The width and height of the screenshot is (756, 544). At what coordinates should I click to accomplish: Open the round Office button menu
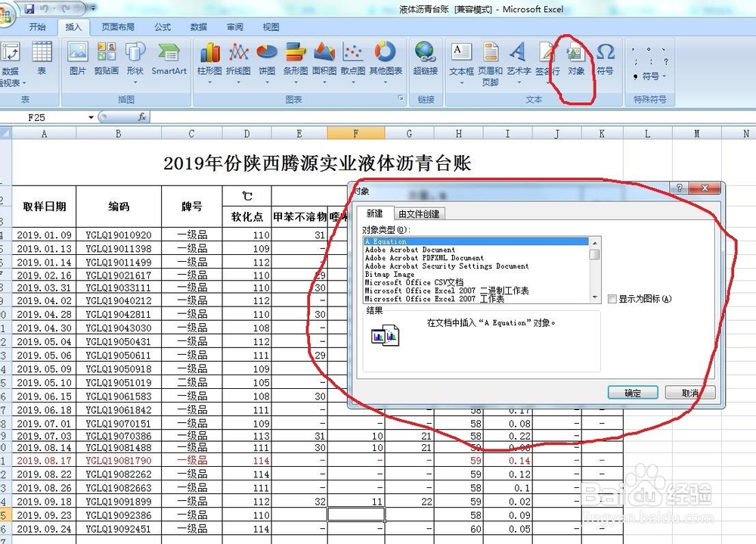click(5, 17)
